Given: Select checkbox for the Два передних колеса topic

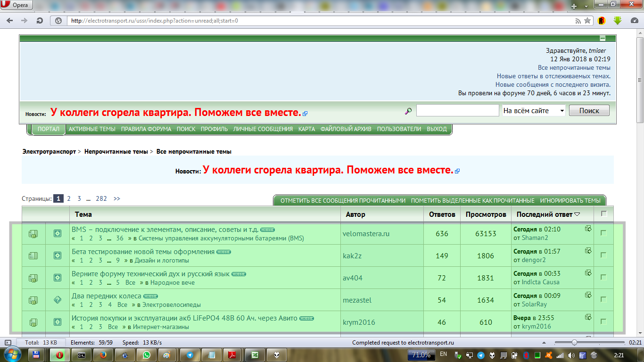Looking at the screenshot, I should coord(603,299).
